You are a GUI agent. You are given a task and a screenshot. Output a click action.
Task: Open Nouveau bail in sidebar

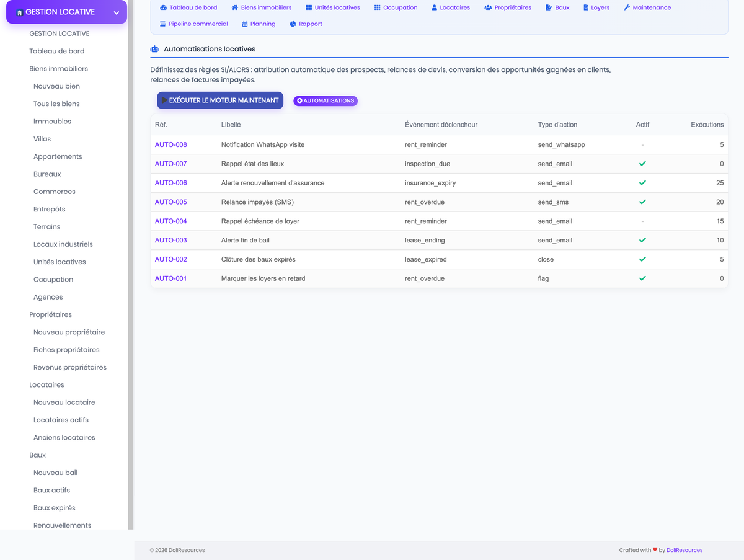point(56,473)
